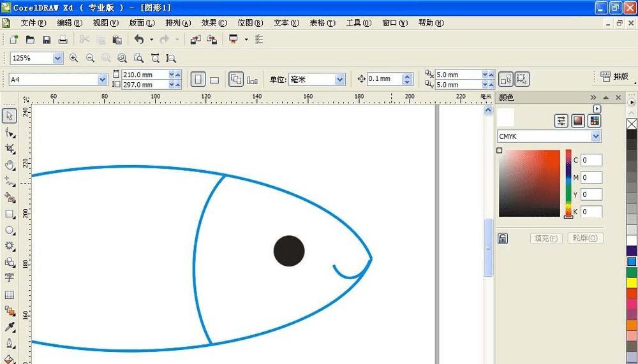Click the Undo arrow icon

tap(138, 40)
